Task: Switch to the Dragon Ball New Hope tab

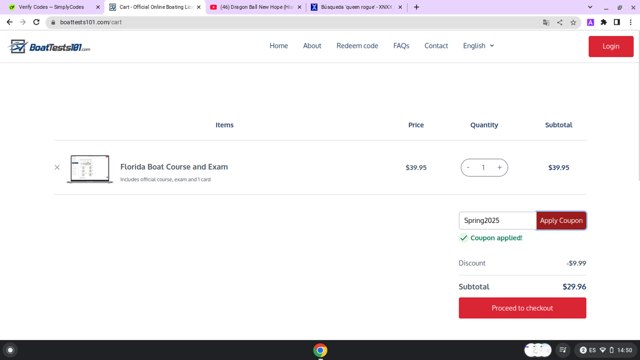Action: pyautogui.click(x=256, y=7)
